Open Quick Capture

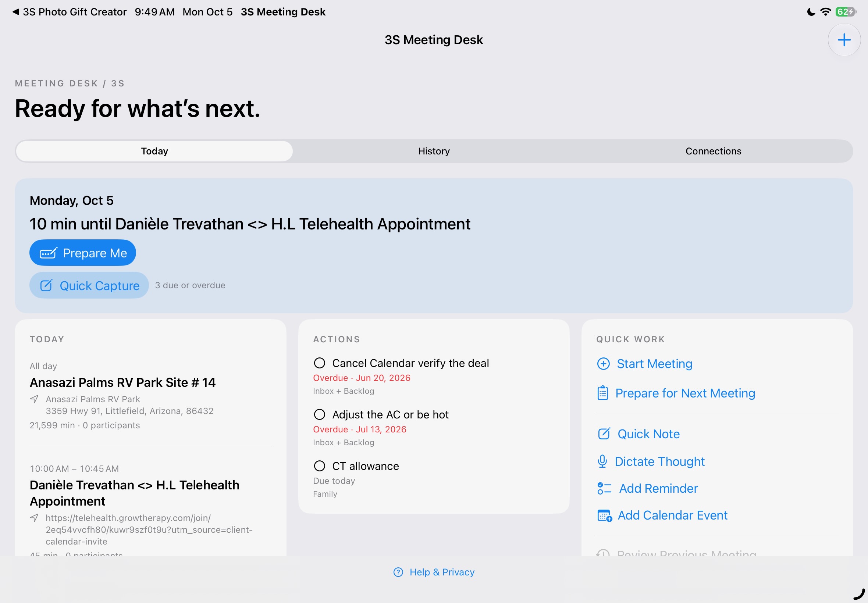pos(89,285)
